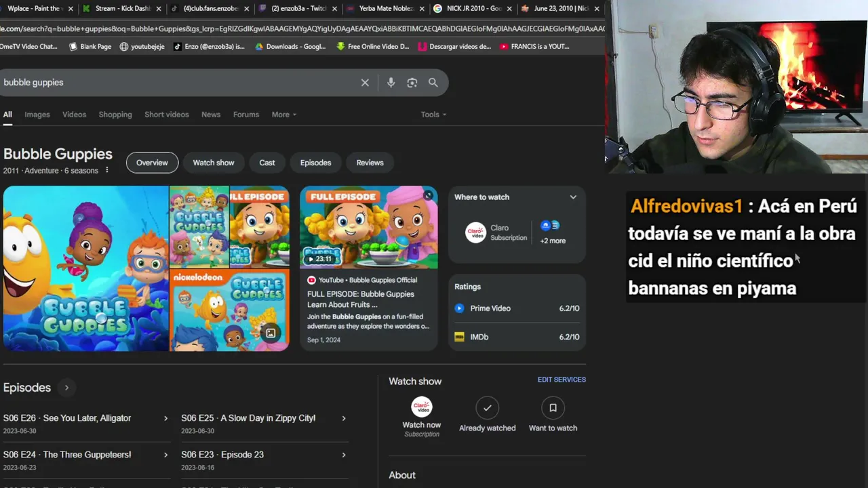Open the 'Blank Page' bookmark
The height and width of the screenshot is (488, 868).
click(x=90, y=47)
